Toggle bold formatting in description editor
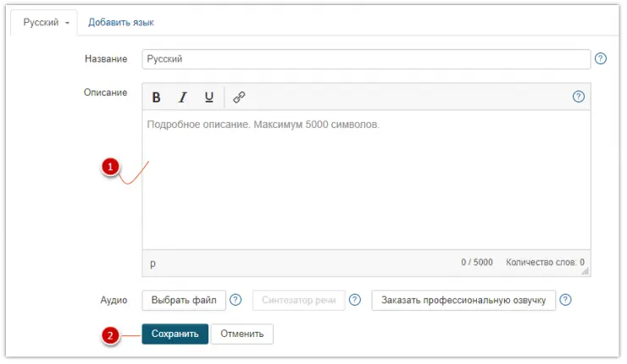Image resolution: width=627 pixels, height=364 pixels. [157, 97]
